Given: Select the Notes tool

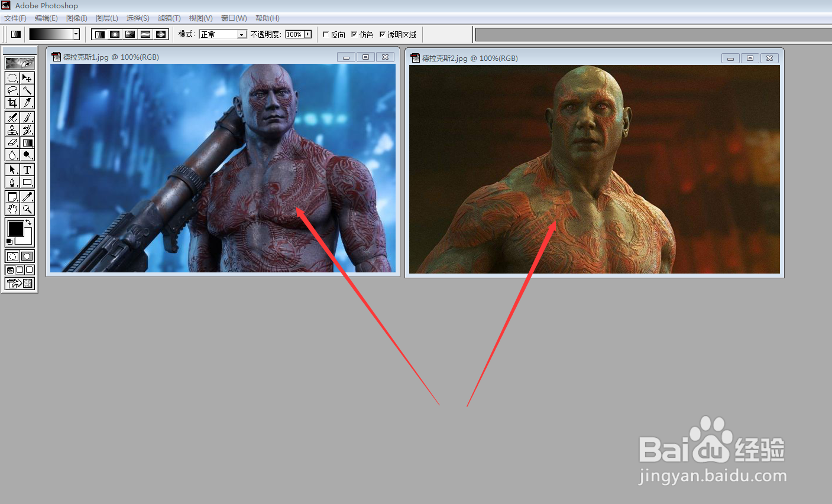Looking at the screenshot, I should (12, 197).
